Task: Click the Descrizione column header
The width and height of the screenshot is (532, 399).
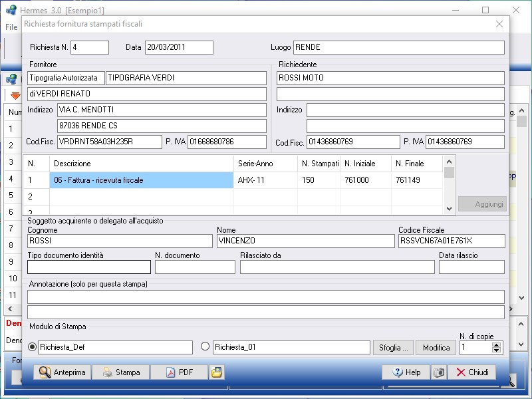Action: pyautogui.click(x=142, y=164)
